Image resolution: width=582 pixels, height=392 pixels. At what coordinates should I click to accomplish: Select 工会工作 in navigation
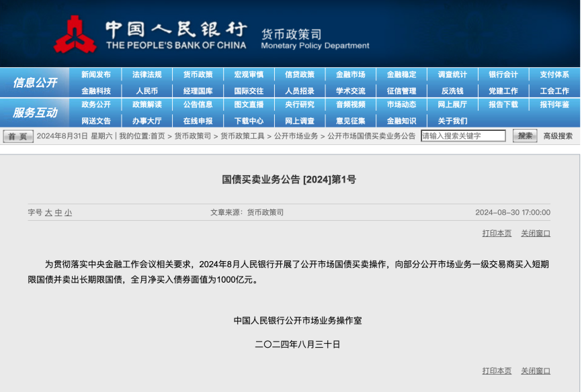pyautogui.click(x=554, y=91)
